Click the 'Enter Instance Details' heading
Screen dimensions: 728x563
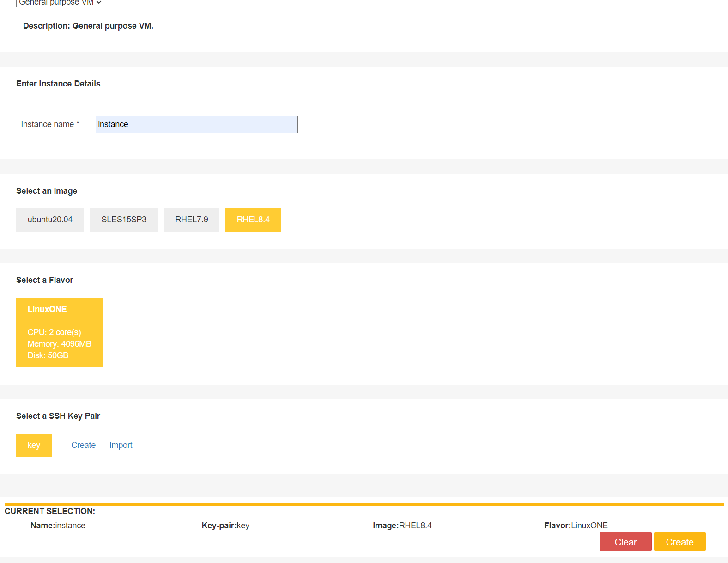point(58,84)
